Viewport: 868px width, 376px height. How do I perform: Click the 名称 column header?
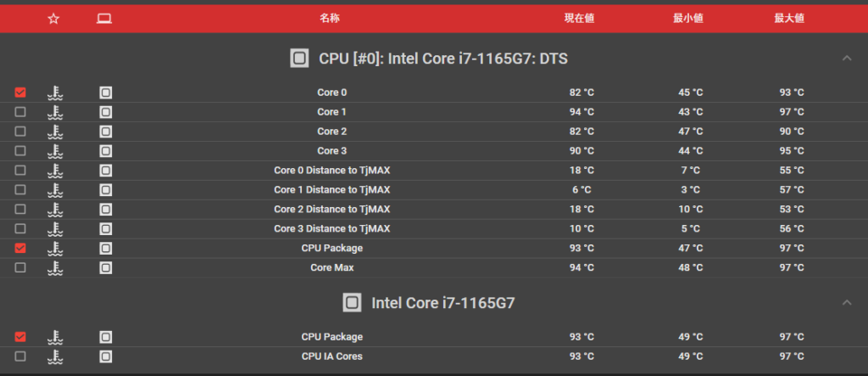(x=330, y=18)
